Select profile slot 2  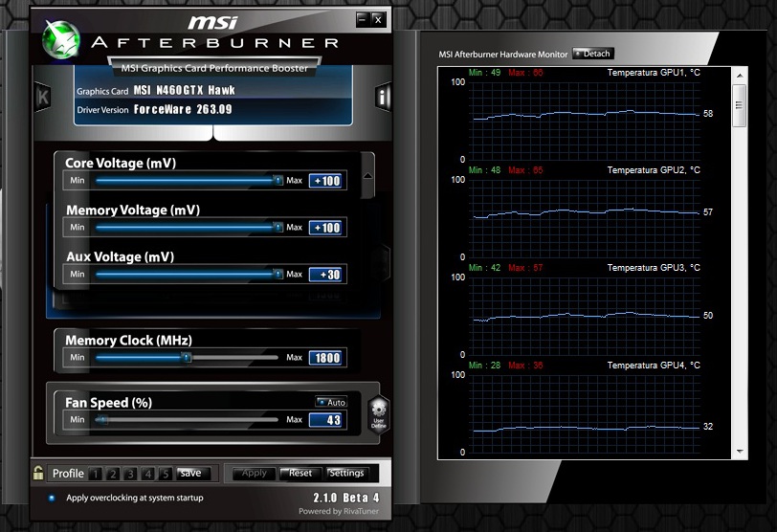(x=113, y=474)
